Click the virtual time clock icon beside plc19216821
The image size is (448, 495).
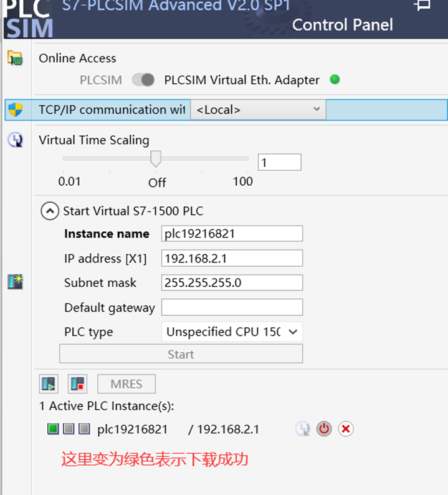[303, 429]
